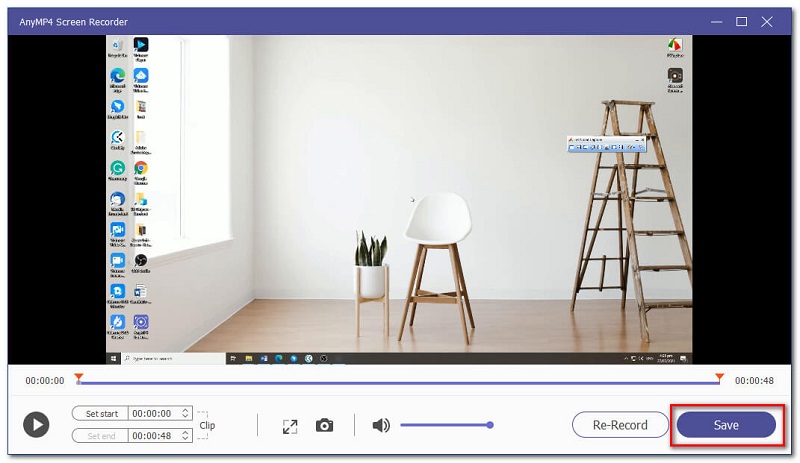
Task: Click the middle of the purple timeline bar
Action: pyautogui.click(x=399, y=383)
